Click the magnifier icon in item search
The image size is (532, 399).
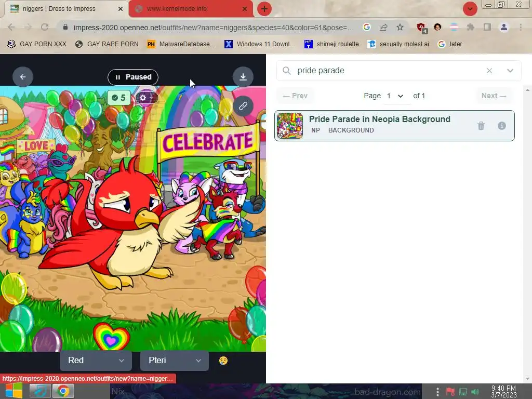(x=287, y=71)
